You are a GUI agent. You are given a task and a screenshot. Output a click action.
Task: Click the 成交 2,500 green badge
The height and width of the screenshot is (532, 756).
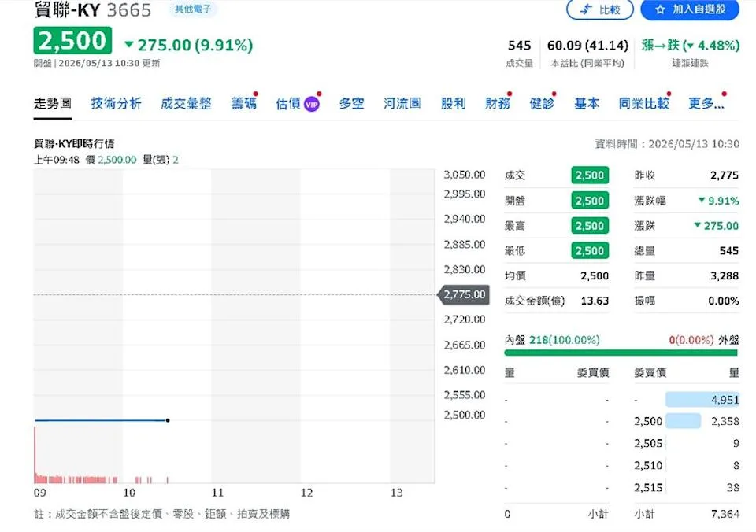590,175
